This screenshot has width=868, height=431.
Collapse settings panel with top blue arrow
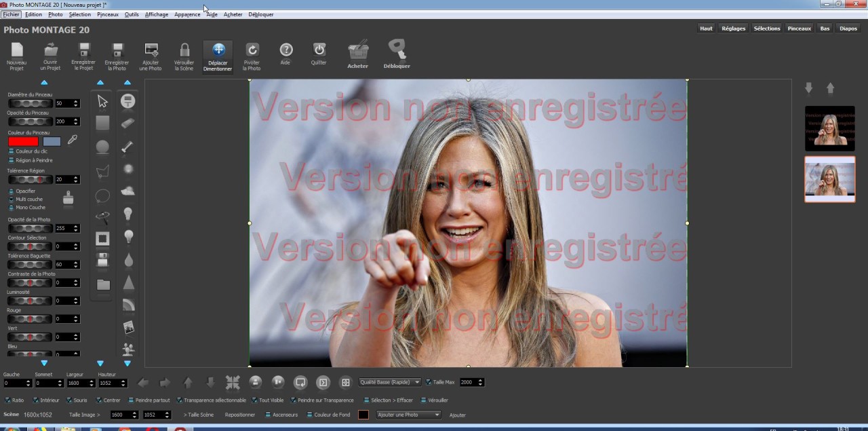pyautogui.click(x=44, y=83)
